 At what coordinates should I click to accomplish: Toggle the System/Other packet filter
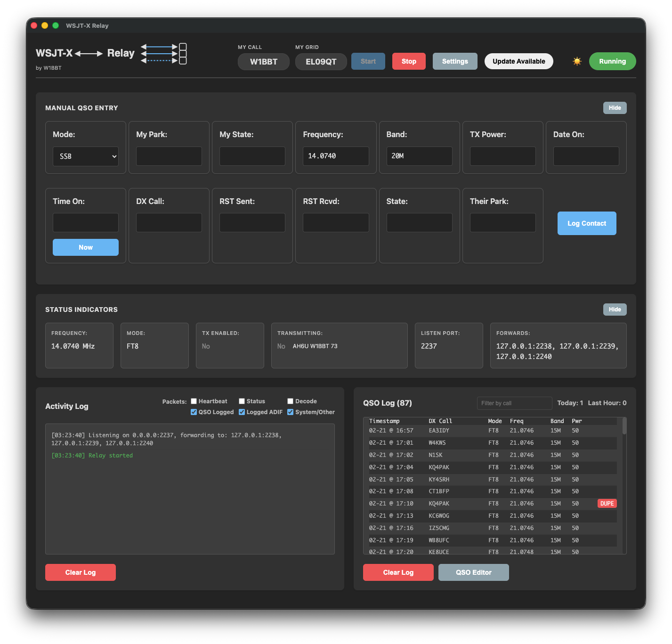pyautogui.click(x=290, y=412)
